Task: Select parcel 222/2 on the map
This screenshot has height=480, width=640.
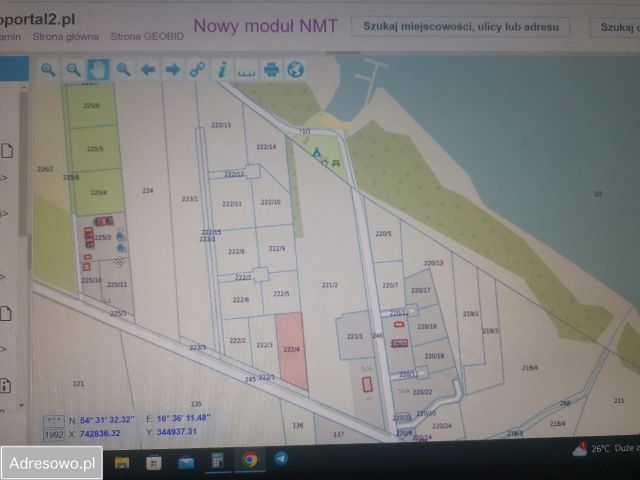Action: (238, 340)
